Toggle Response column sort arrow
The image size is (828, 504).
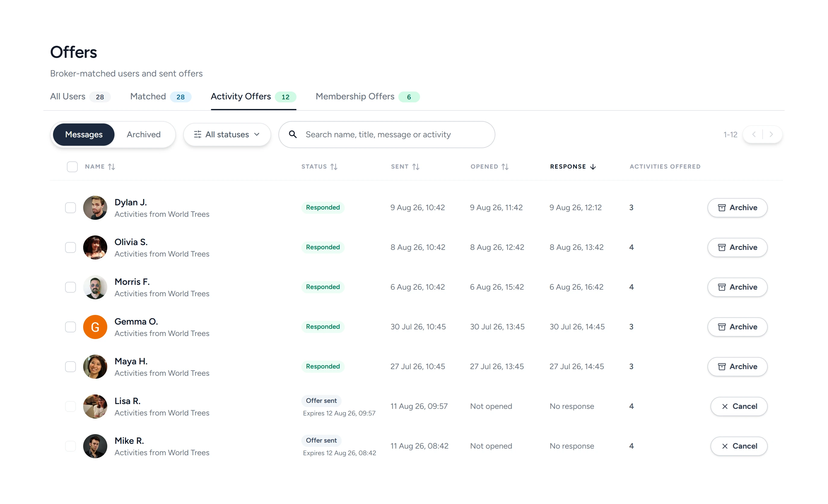(593, 166)
